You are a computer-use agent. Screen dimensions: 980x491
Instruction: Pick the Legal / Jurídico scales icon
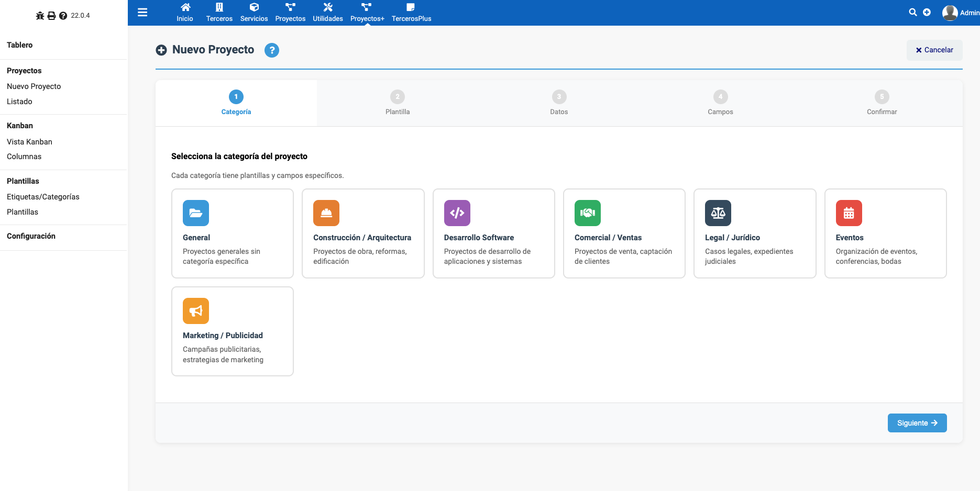pyautogui.click(x=718, y=213)
